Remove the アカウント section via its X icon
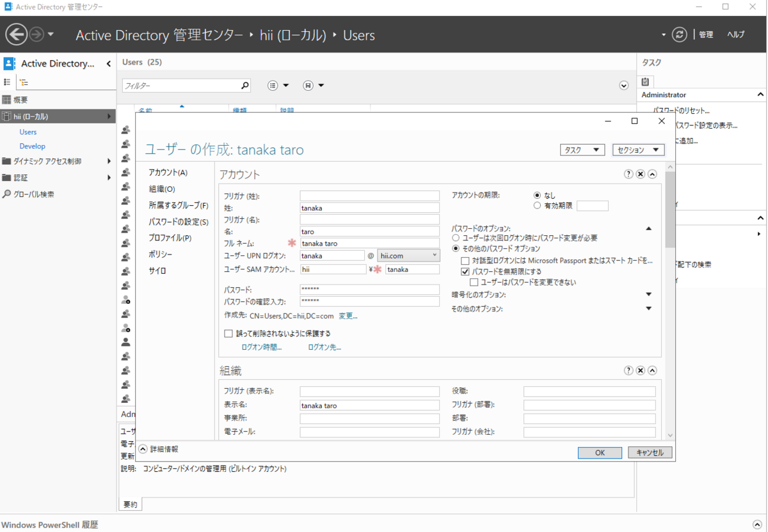This screenshot has height=532, width=768. point(640,173)
